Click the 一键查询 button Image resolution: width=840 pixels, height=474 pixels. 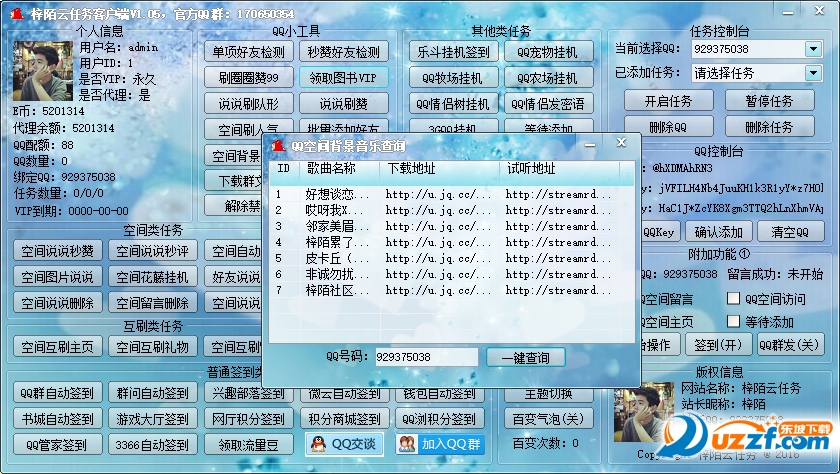click(526, 357)
